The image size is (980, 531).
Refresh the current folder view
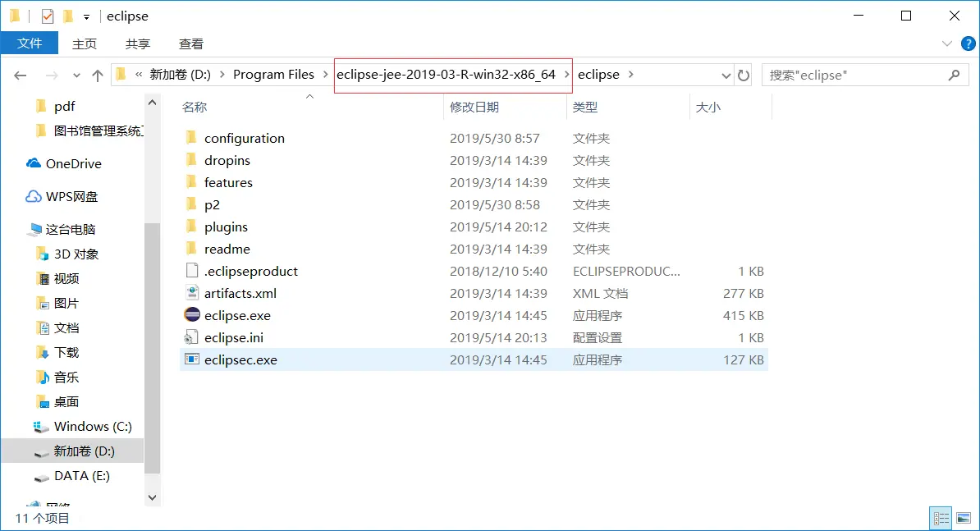coord(743,75)
